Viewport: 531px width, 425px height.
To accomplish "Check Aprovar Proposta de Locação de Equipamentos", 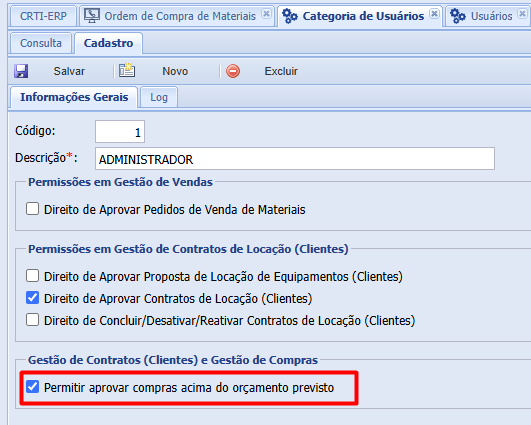I will click(33, 276).
